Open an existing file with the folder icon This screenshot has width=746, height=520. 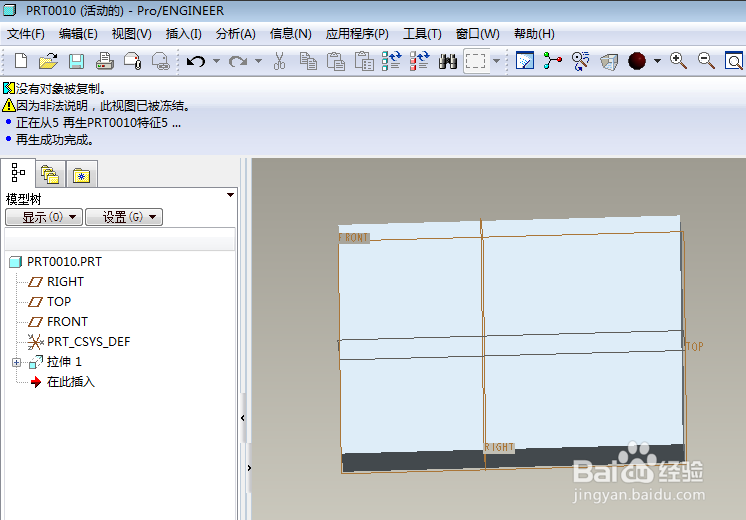[48, 61]
